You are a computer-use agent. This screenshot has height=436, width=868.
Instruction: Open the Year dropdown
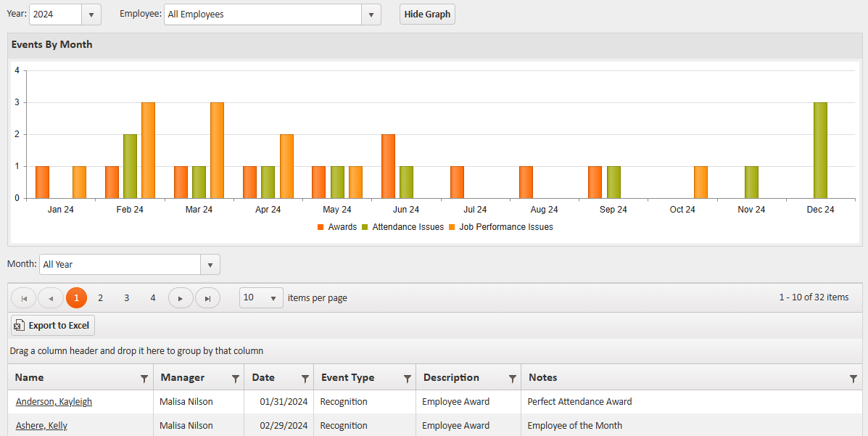[91, 15]
